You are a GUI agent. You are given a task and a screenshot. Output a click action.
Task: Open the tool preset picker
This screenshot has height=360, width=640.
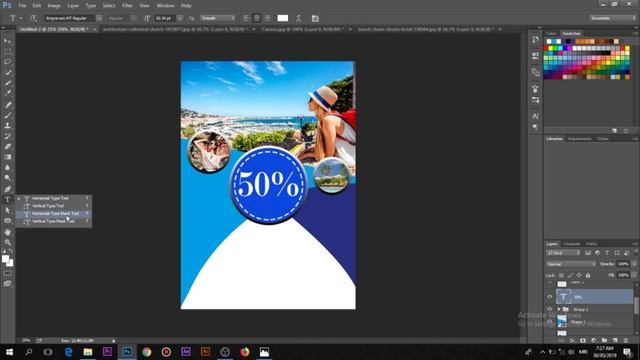[x=16, y=18]
